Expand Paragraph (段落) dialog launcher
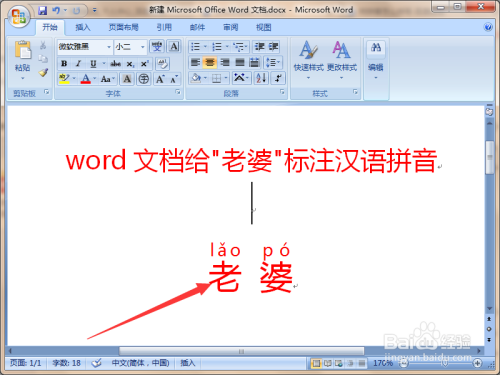The width and height of the screenshot is (500, 375). pyautogui.click(x=282, y=92)
